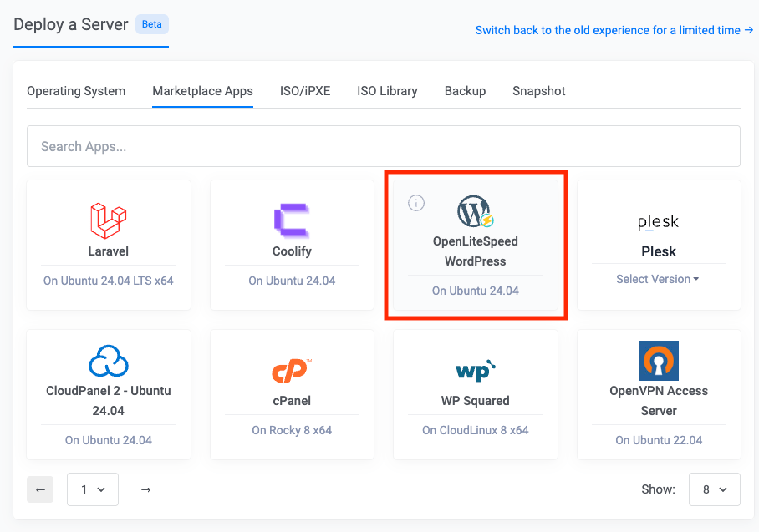The width and height of the screenshot is (759, 532).
Task: Focus the Search Apps field
Action: pyautogui.click(x=384, y=146)
